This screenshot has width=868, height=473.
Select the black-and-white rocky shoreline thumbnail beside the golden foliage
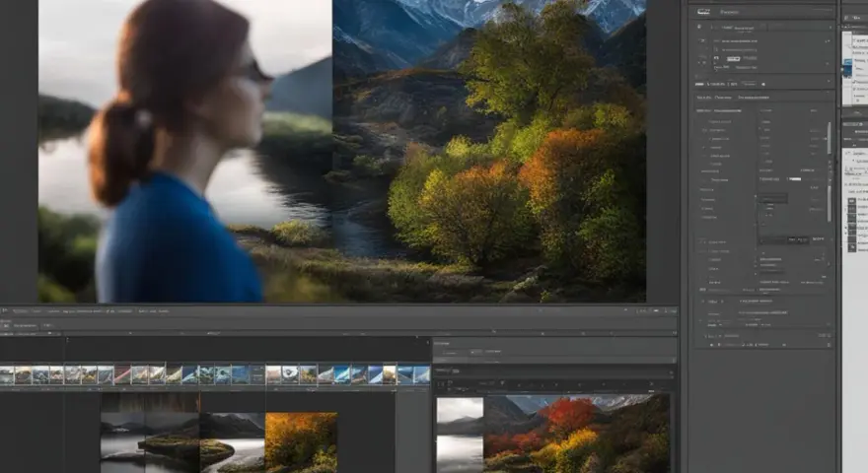coord(233,442)
